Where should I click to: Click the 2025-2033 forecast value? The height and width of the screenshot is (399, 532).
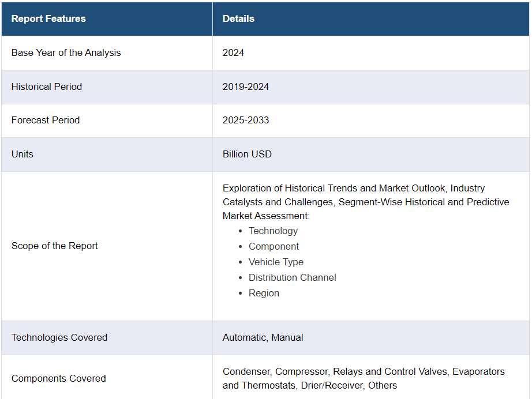(x=246, y=121)
